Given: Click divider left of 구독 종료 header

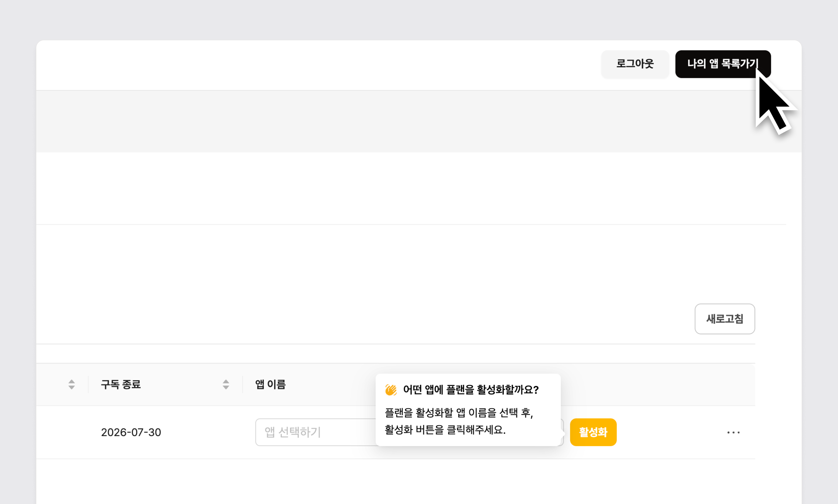Looking at the screenshot, I should (88, 385).
